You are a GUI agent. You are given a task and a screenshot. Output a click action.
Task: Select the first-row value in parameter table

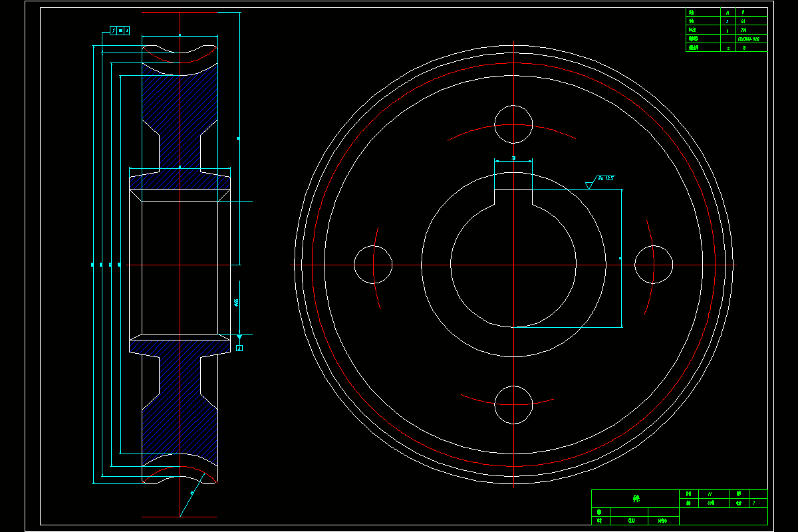point(743,13)
